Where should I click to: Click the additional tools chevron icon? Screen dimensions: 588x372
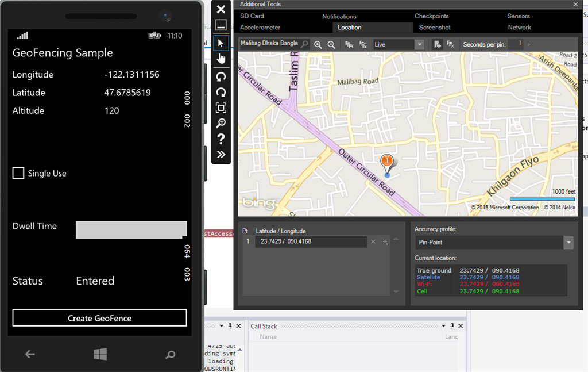point(221,154)
